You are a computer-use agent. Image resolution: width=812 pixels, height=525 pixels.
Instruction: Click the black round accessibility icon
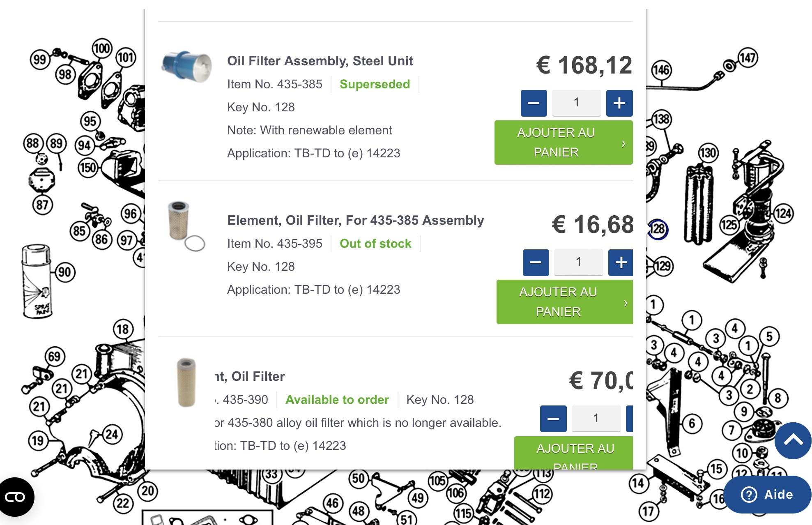[x=16, y=497]
